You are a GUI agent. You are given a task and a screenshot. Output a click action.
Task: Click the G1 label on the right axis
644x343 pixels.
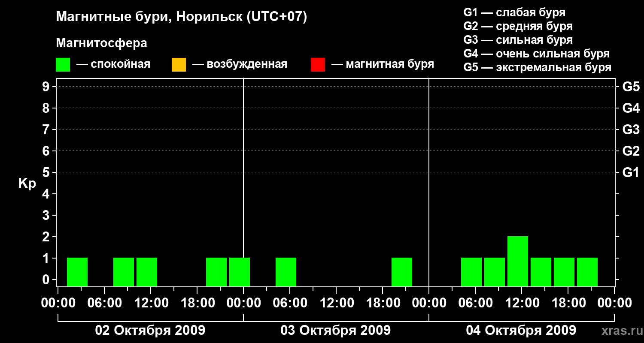[x=631, y=172]
